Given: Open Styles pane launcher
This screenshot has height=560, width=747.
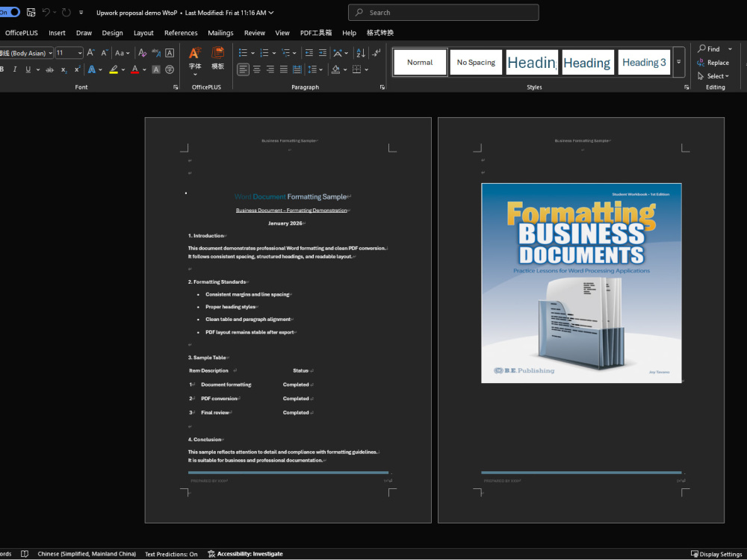Looking at the screenshot, I should [686, 87].
